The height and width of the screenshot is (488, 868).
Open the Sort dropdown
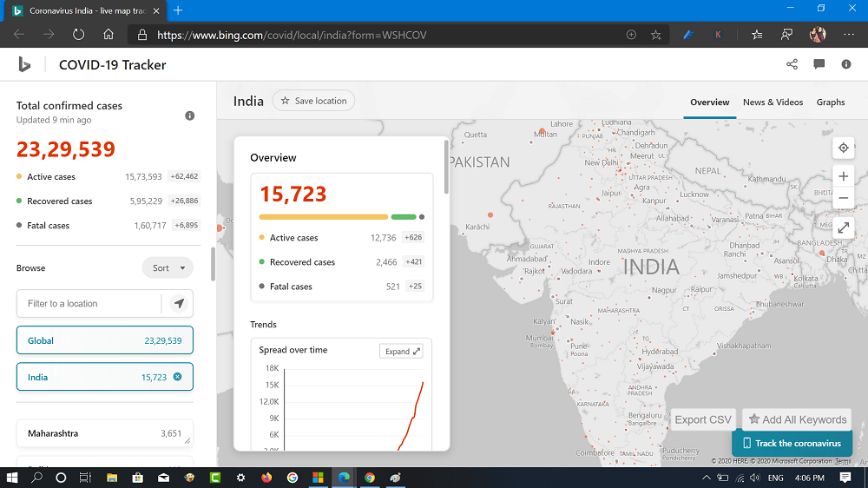(x=168, y=268)
